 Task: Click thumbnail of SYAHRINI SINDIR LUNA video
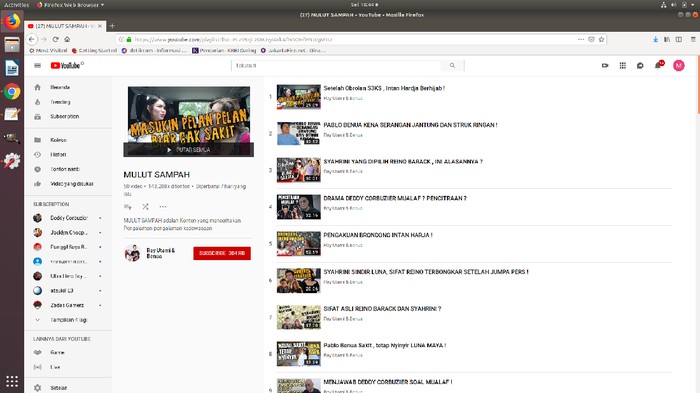[299, 280]
